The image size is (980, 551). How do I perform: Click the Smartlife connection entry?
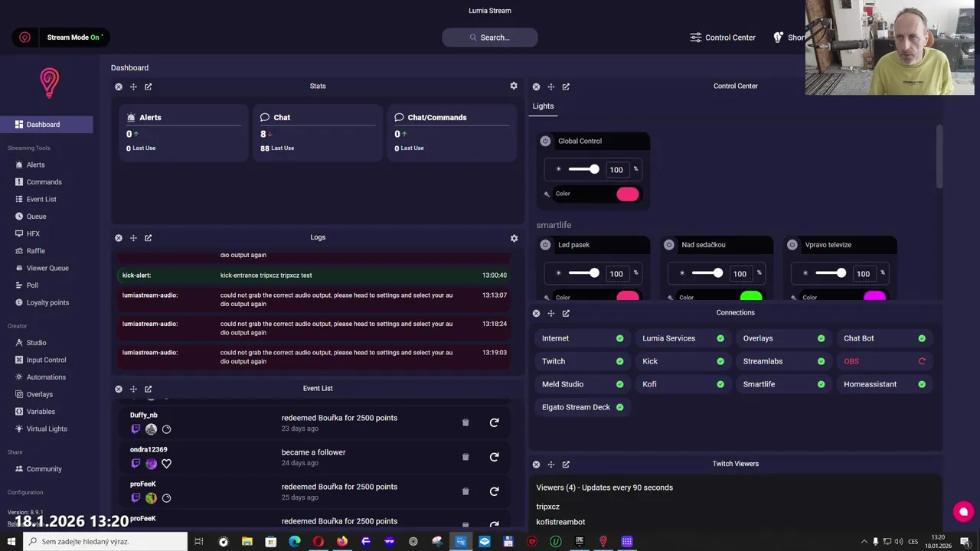click(x=782, y=384)
